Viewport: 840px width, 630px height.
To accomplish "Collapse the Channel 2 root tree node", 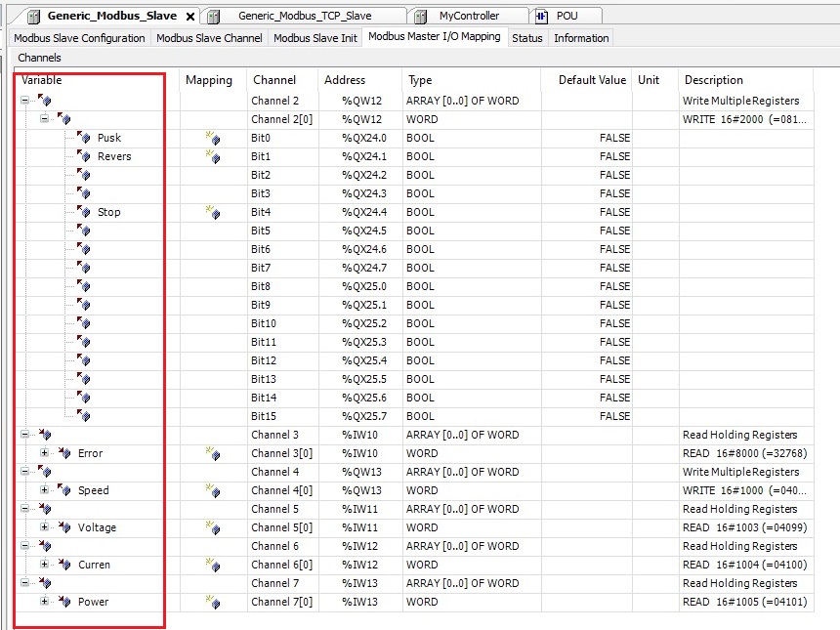I will click(x=24, y=101).
